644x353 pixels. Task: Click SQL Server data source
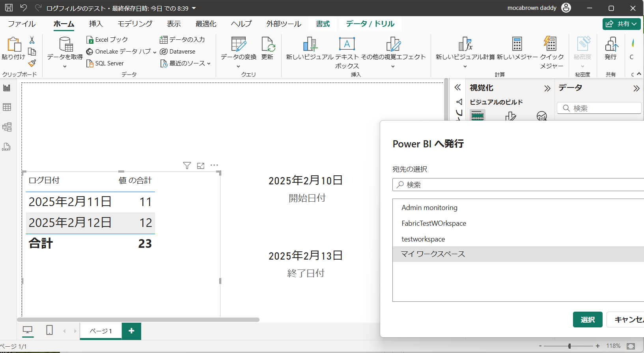105,63
